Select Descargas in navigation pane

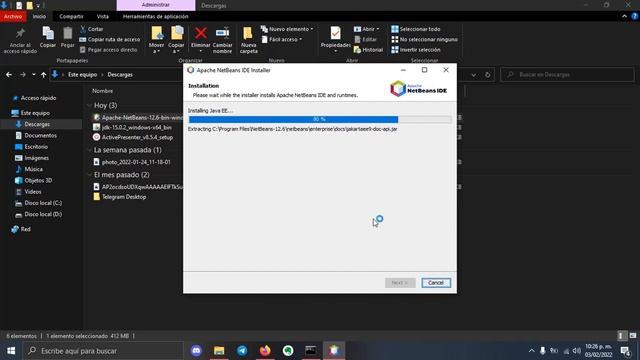coord(37,124)
